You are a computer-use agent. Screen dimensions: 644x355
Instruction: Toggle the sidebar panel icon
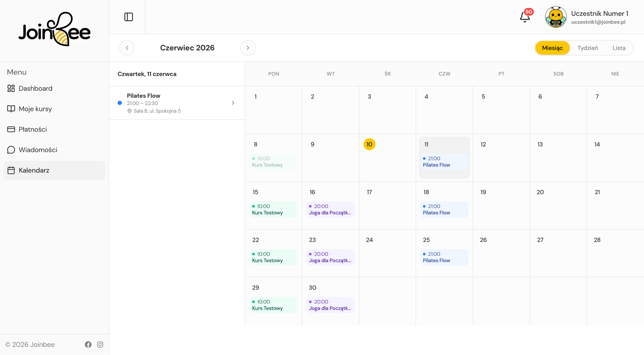click(x=128, y=17)
